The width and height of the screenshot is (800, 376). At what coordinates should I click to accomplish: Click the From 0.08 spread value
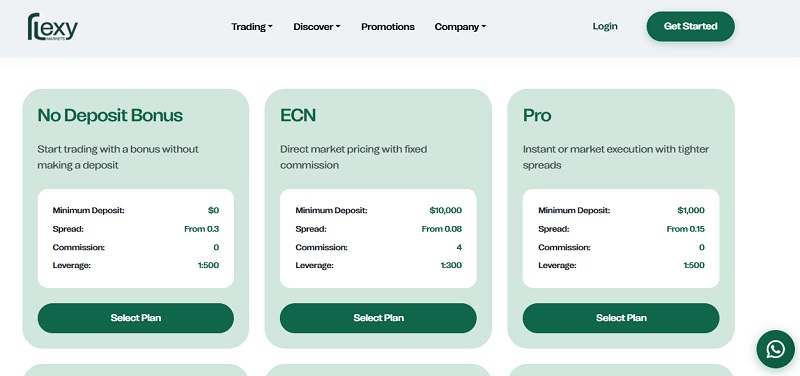pos(441,229)
